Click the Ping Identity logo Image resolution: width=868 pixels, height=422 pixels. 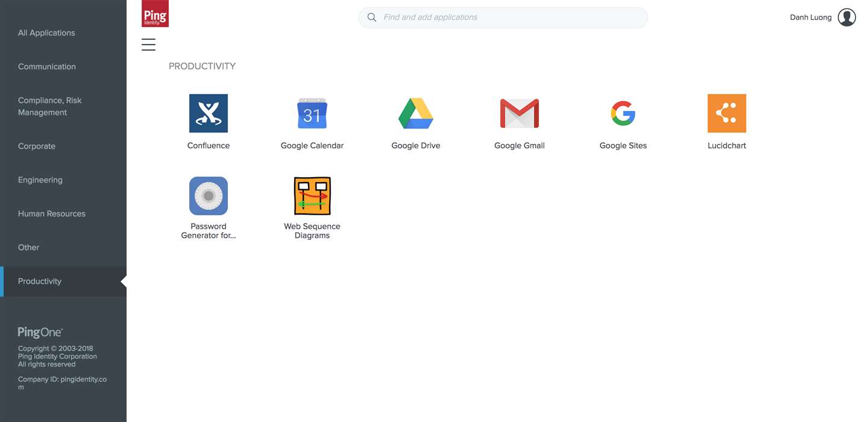point(155,14)
